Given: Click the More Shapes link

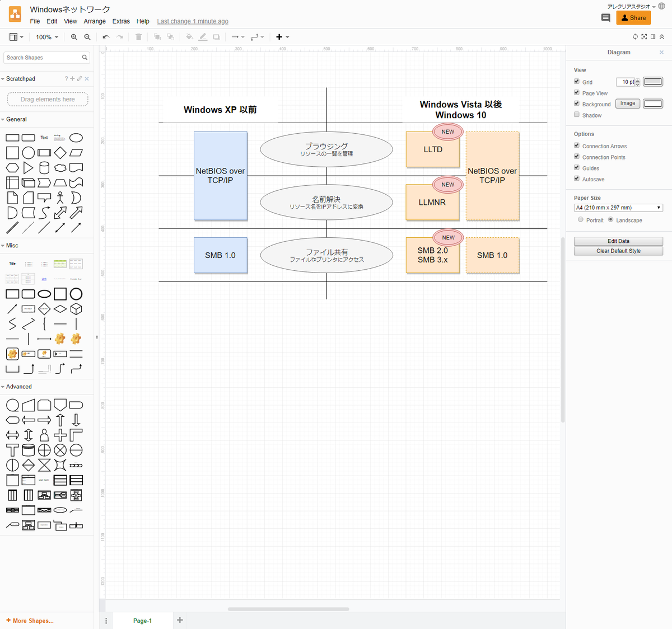Looking at the screenshot, I should pos(30,621).
